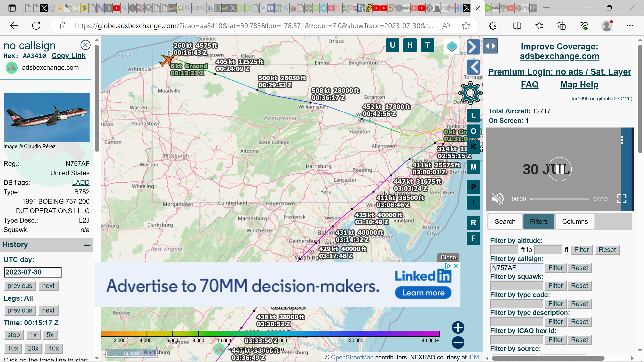Switch to the Filters tab
This screenshot has width=644, height=362.
pyautogui.click(x=539, y=222)
